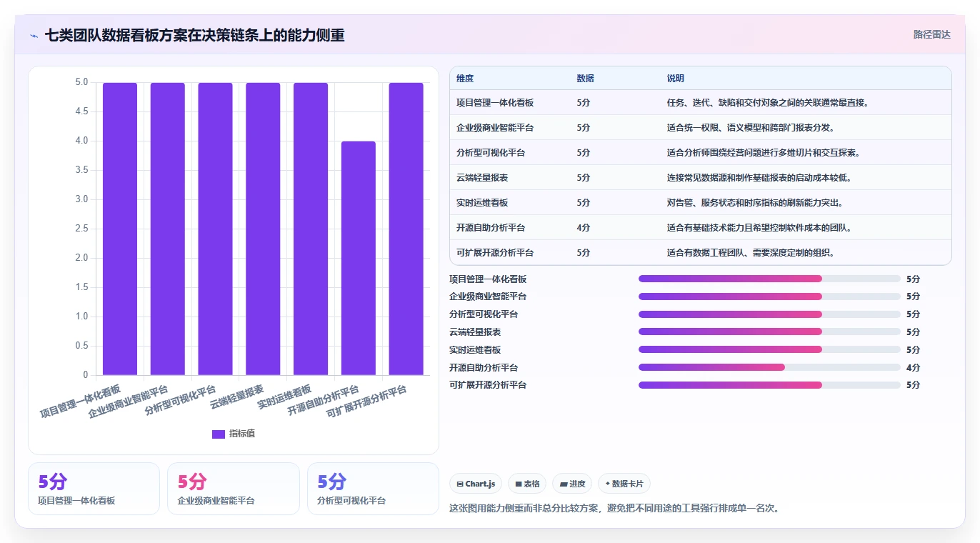Screen dimensions: 980x543
Task: Click the 路径雷达 label in the header
Action: click(932, 34)
